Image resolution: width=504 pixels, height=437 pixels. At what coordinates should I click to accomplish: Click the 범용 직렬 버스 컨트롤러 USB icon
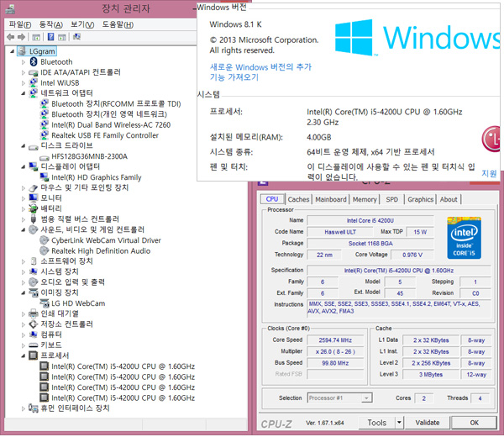[x=34, y=219]
